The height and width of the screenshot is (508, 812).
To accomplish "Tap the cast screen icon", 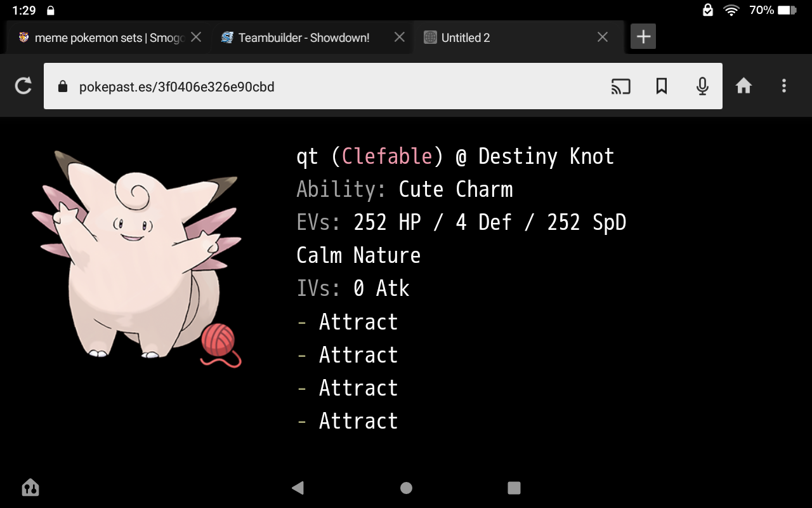I will coord(620,86).
